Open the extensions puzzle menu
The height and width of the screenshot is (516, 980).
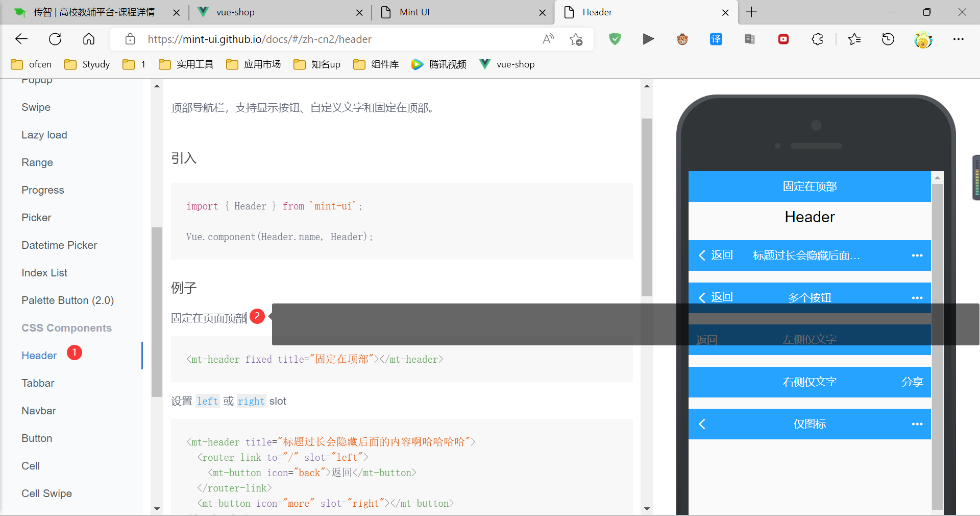(817, 39)
